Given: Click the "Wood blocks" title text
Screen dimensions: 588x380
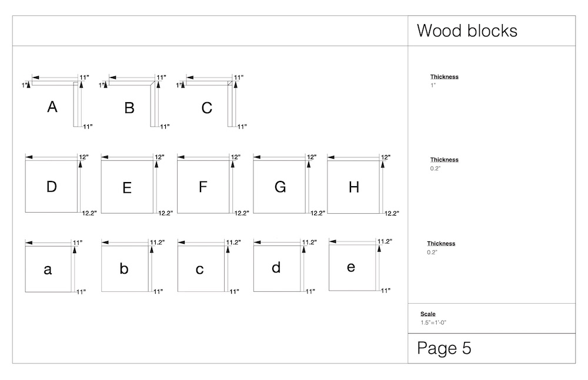Looking at the screenshot, I should pyautogui.click(x=467, y=31).
